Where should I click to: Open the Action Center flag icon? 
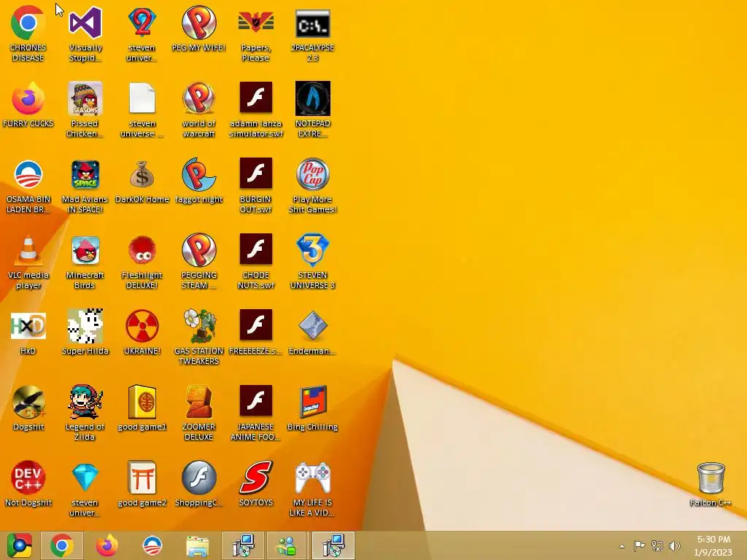[639, 545]
